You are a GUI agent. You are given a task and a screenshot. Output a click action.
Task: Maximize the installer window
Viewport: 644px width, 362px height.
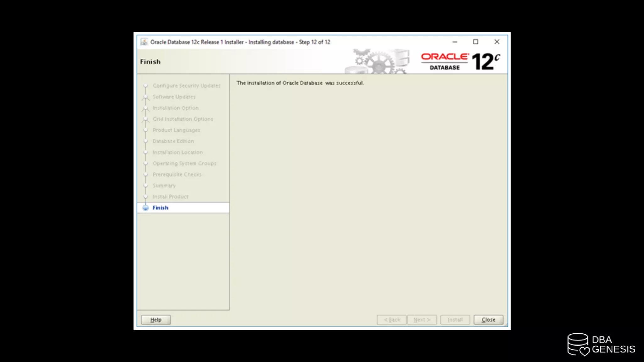pyautogui.click(x=475, y=42)
